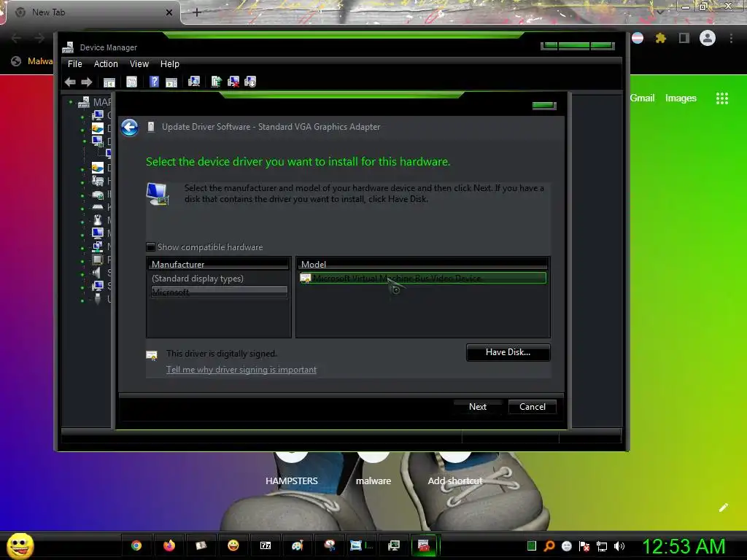This screenshot has height=560, width=747.
Task: Select (Standard display types) manufacturer
Action: pos(198,278)
